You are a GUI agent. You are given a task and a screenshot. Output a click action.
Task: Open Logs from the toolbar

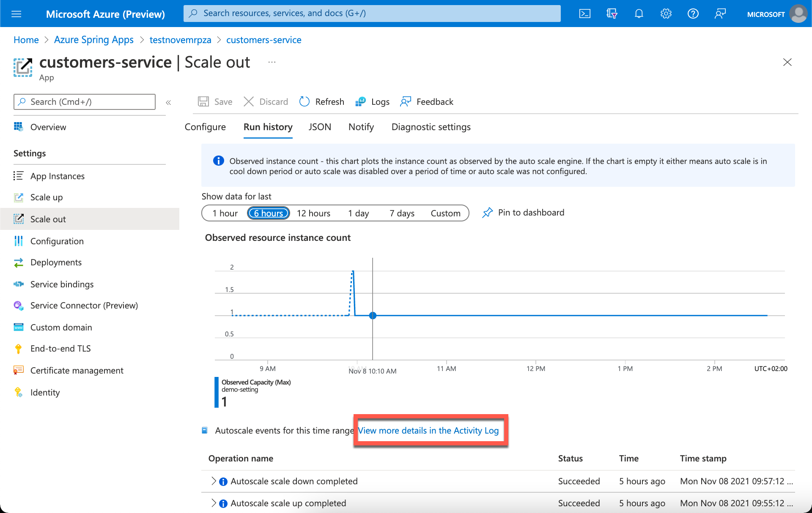(x=373, y=102)
